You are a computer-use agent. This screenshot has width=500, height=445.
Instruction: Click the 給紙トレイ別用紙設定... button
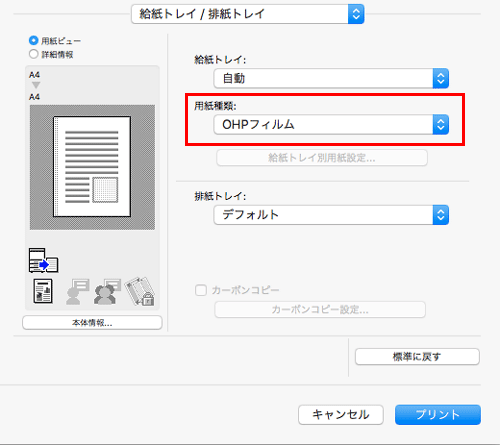[322, 158]
